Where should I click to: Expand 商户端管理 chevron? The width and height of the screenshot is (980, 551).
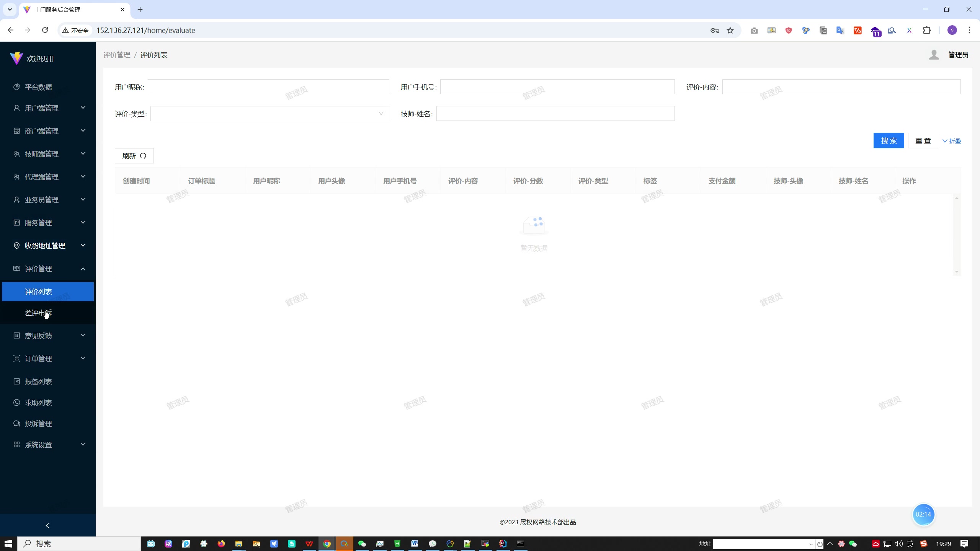pos(83,131)
